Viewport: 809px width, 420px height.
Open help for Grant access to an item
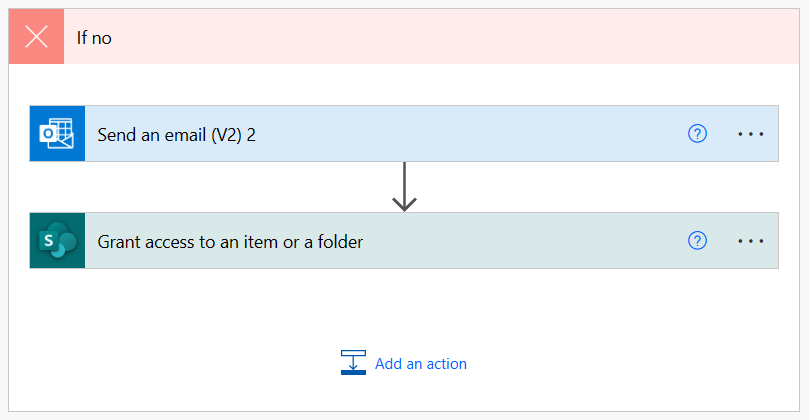[x=698, y=241]
